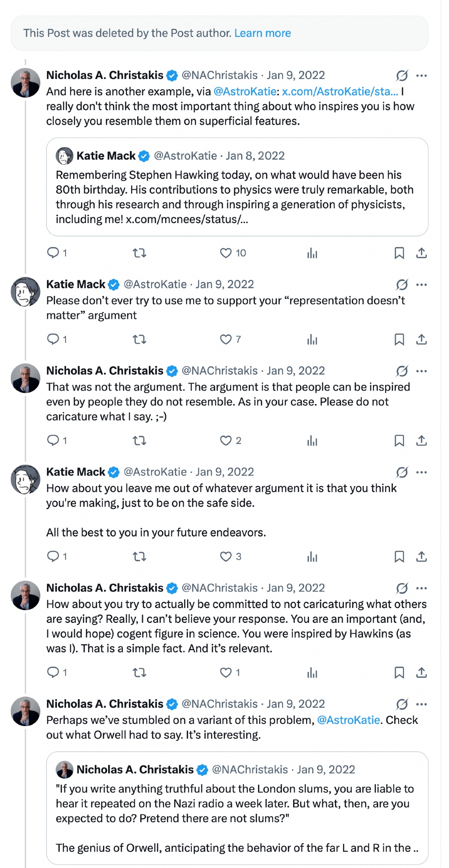The width and height of the screenshot is (449, 868).
Task: Share the "All the best" post
Action: click(x=421, y=556)
